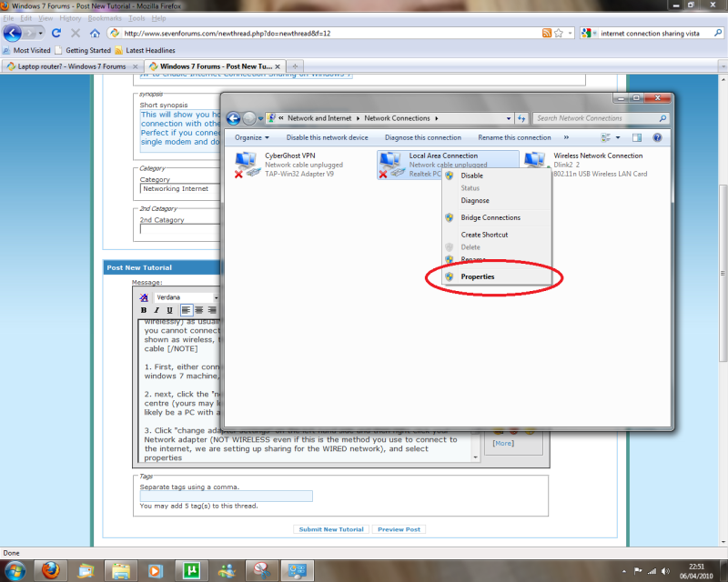Open the Firefox History menu
The image size is (728, 582).
pyautogui.click(x=70, y=18)
